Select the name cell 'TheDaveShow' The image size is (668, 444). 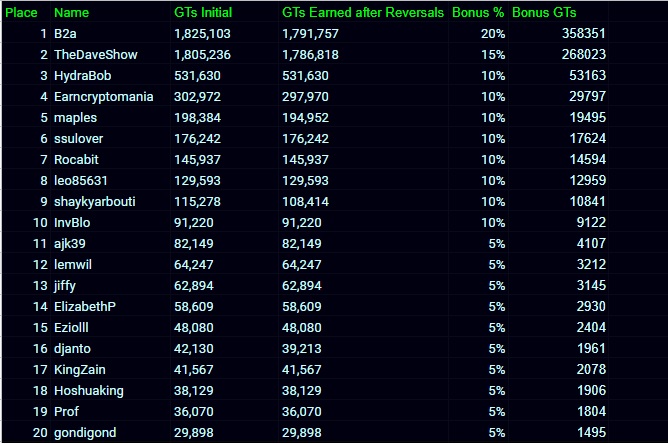tap(96, 55)
